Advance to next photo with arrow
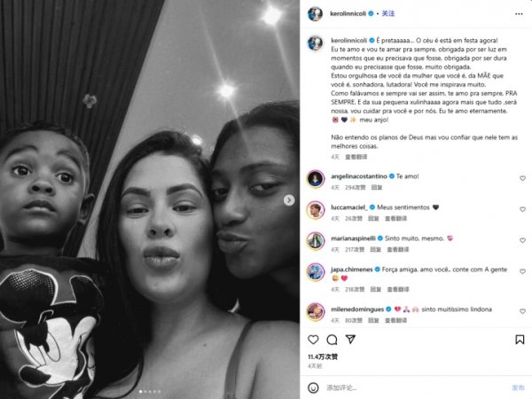The height and width of the screenshot is (399, 532). point(289,200)
